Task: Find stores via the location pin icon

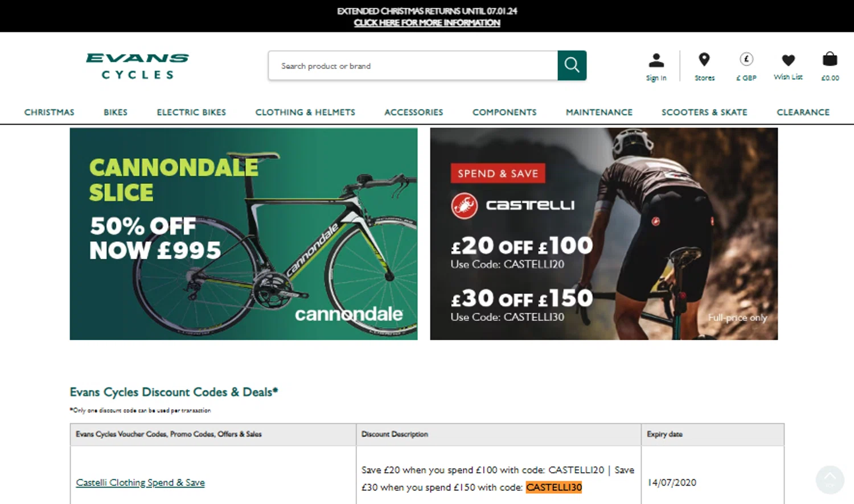Action: [x=704, y=67]
